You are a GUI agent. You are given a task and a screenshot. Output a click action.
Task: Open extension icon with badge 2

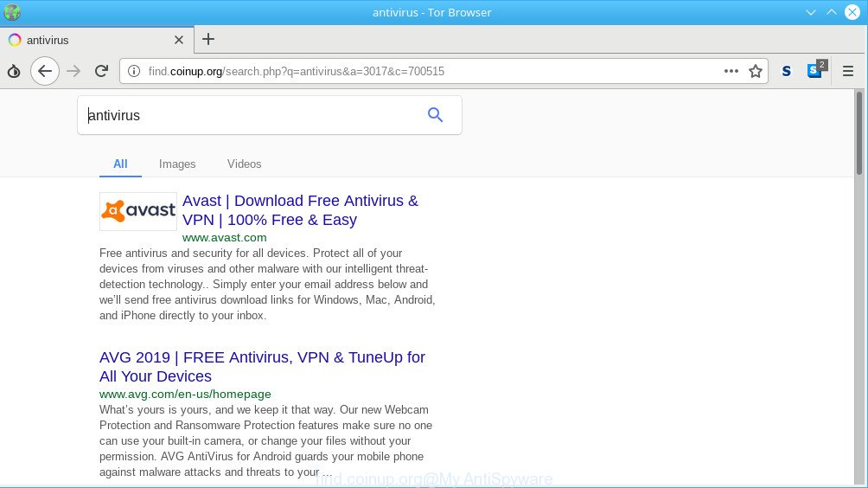click(817, 69)
